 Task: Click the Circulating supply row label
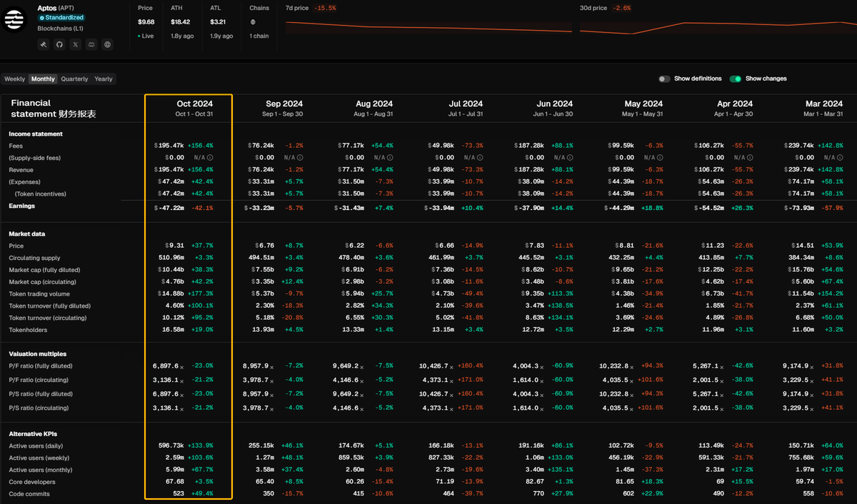pos(34,258)
